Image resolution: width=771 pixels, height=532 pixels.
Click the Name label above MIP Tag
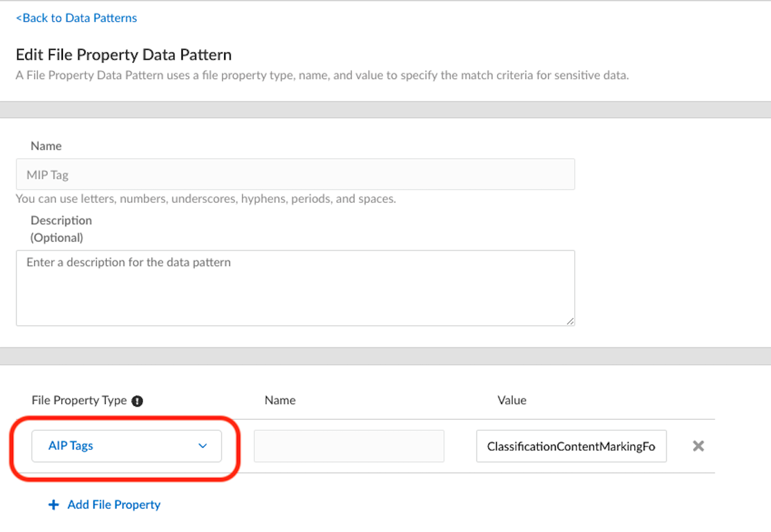46,146
